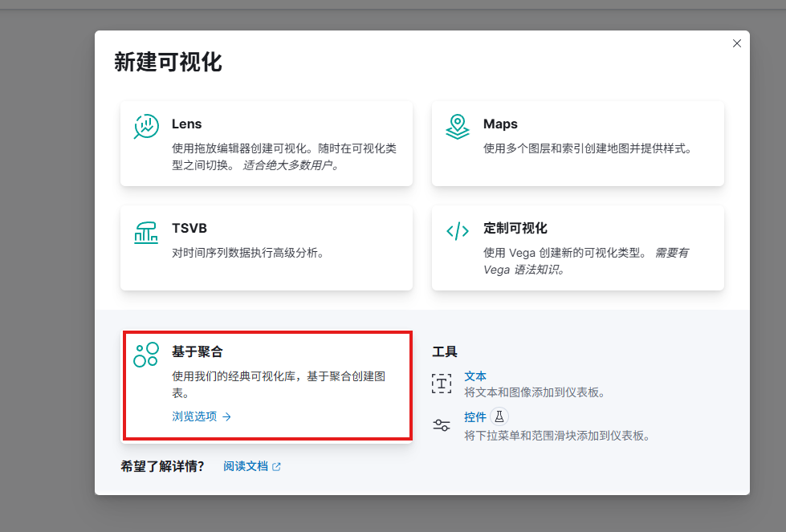Click the arrow icon next to 浏览选项

tap(227, 416)
